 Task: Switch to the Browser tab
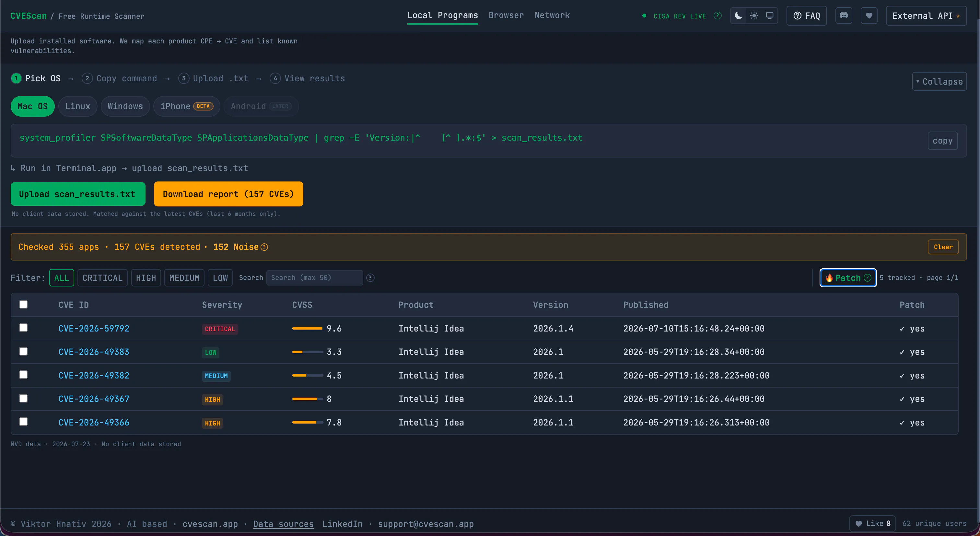click(506, 15)
